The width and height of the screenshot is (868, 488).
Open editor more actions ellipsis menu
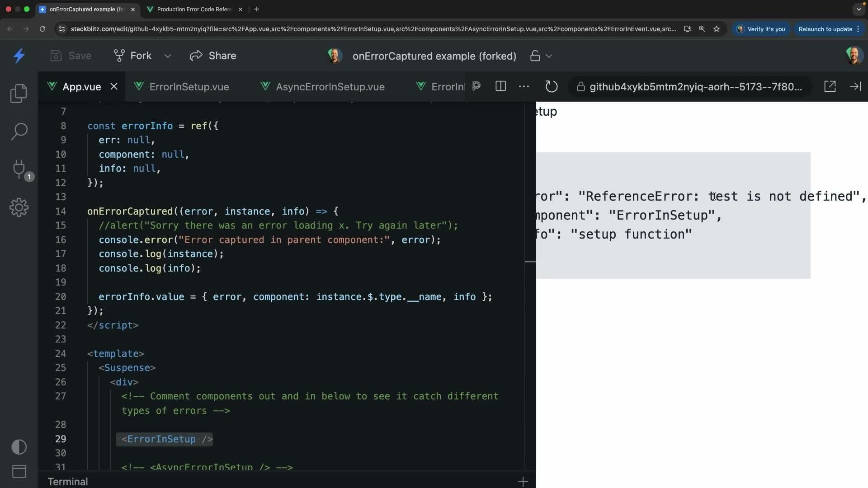(524, 86)
